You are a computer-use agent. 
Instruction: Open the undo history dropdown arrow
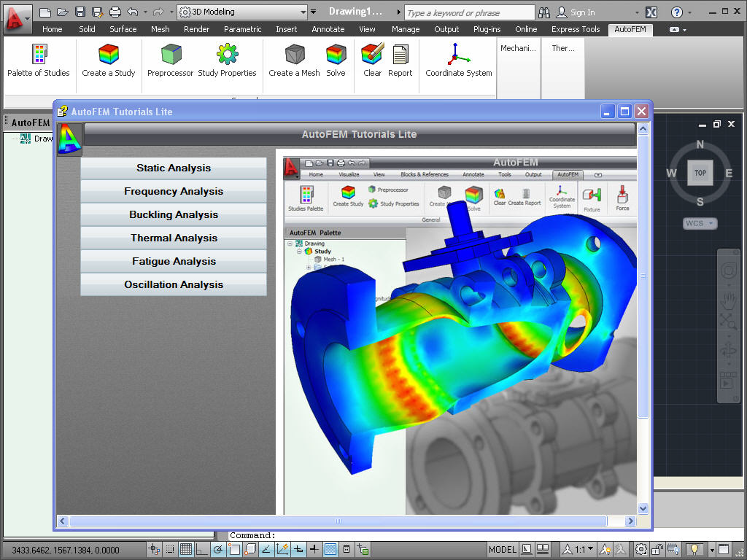145,12
